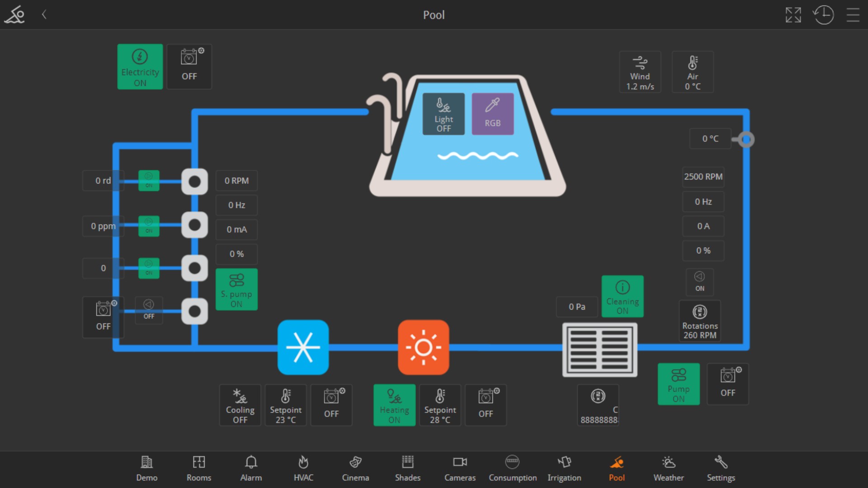The width and height of the screenshot is (868, 488).
Task: Toggle the S. pump ON tile
Action: 236,289
